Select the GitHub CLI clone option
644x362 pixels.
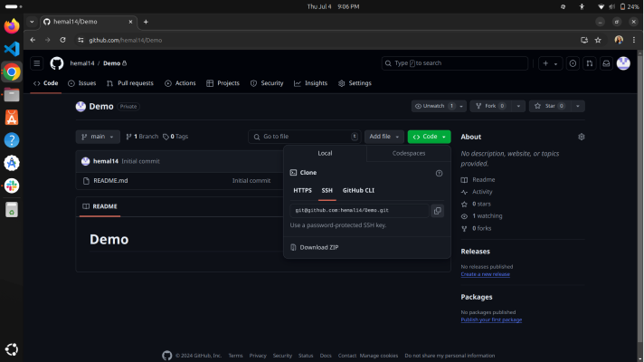coord(358,191)
